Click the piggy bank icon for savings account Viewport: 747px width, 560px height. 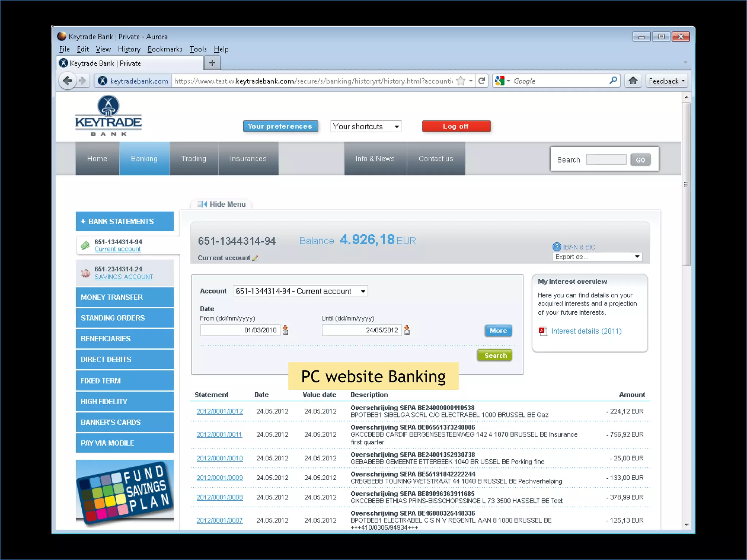pos(85,273)
